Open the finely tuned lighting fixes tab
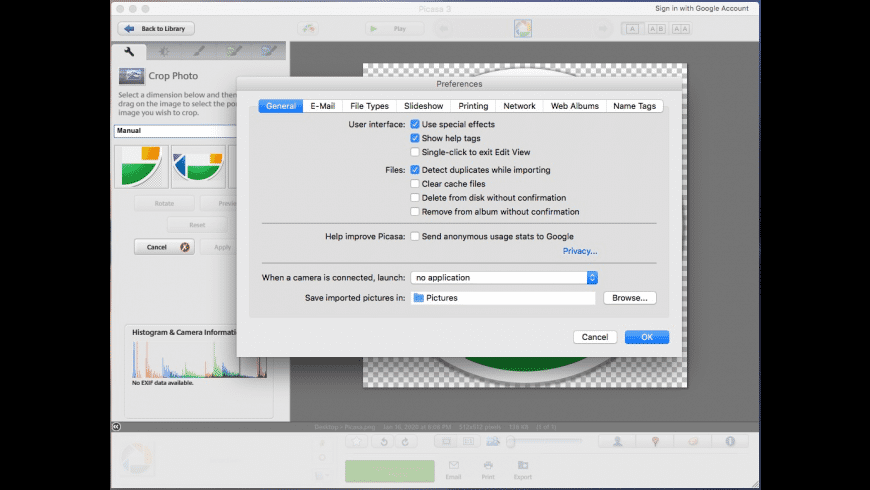This screenshot has height=490, width=870. tap(164, 52)
